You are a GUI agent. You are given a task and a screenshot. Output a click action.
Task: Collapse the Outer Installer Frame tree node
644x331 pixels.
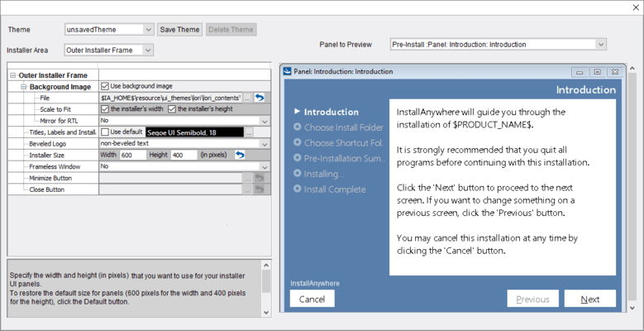coord(12,75)
